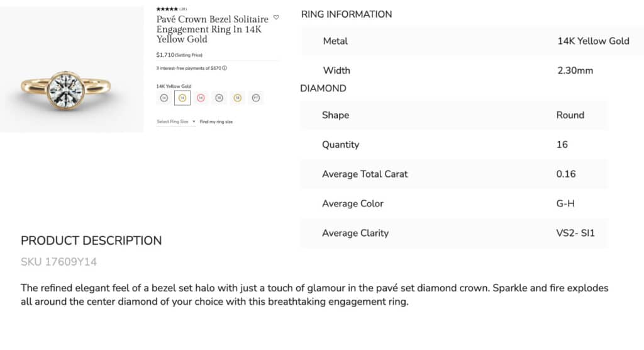Viewport: 644px width, 350px height.
Task: Click the ring size dropdown arrow
Action: point(194,121)
